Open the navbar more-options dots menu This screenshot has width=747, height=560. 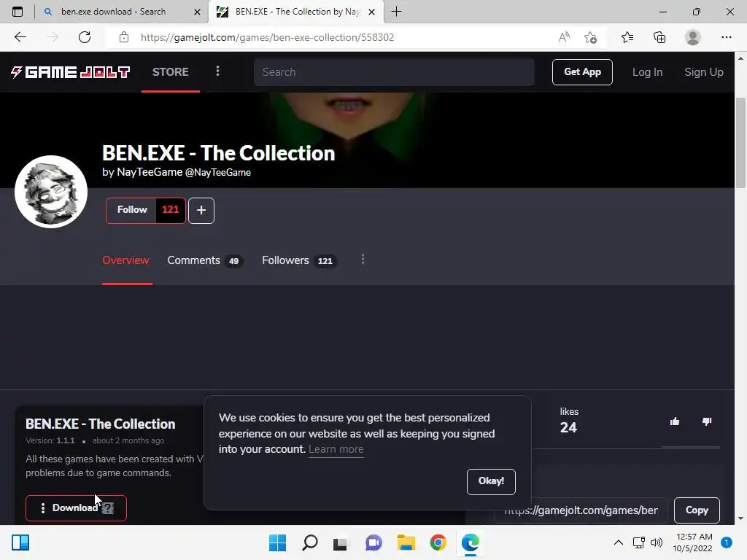click(x=217, y=71)
